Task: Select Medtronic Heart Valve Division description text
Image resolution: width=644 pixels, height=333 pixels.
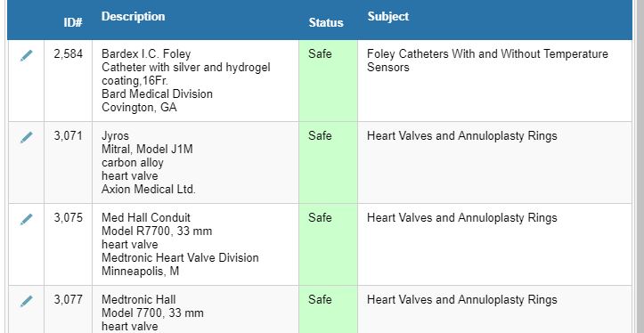Action: 180,258
